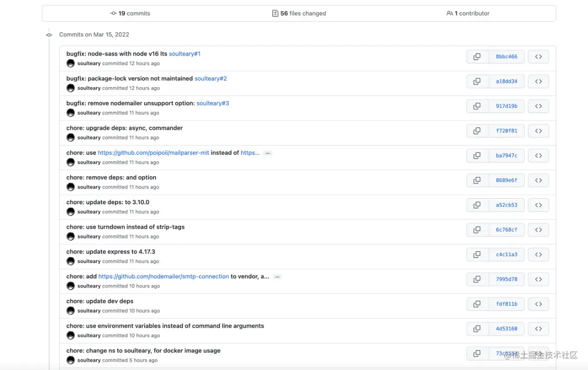Click the commits branch icon near Mar 15 header

pos(49,34)
